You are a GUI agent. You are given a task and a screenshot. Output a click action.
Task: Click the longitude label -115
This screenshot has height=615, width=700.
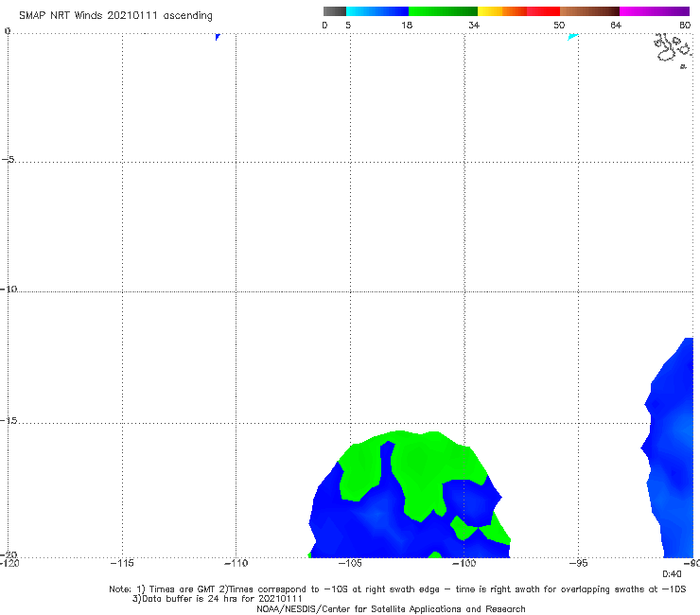click(x=122, y=563)
